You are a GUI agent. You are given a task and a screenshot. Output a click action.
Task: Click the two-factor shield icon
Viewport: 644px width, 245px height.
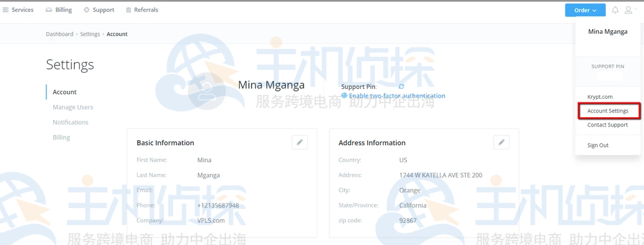[x=344, y=96]
